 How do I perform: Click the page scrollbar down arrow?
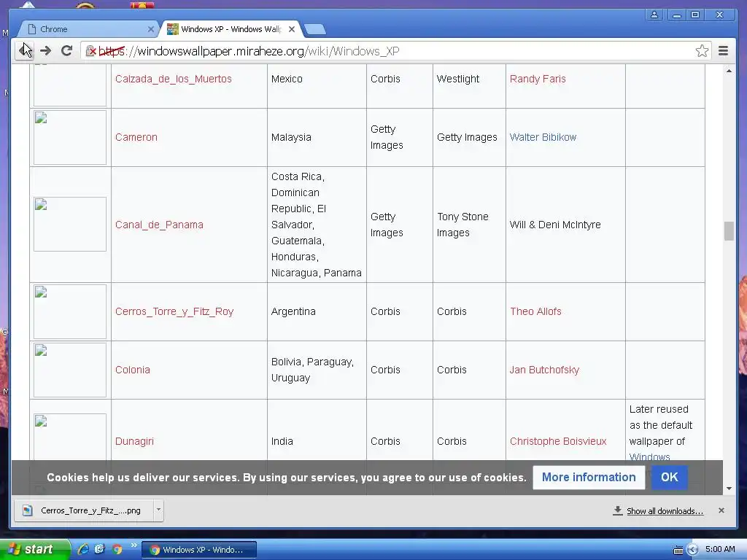coord(729,489)
